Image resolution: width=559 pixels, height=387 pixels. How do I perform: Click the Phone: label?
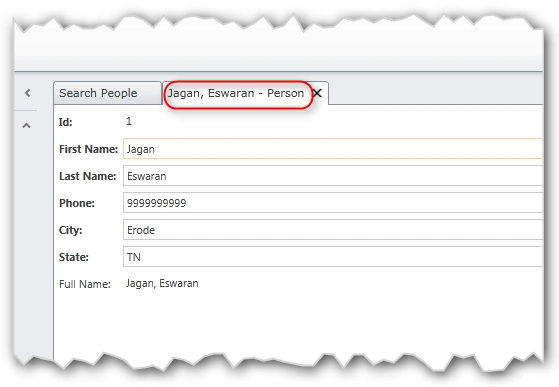(77, 203)
